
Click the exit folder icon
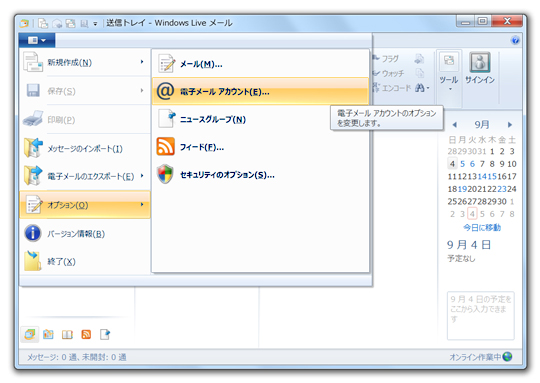click(32, 261)
